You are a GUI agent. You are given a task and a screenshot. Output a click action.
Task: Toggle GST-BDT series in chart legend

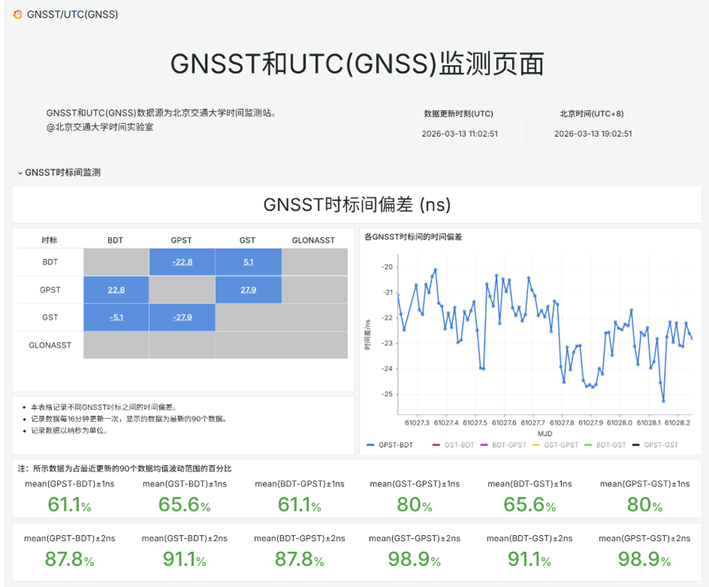(x=458, y=444)
